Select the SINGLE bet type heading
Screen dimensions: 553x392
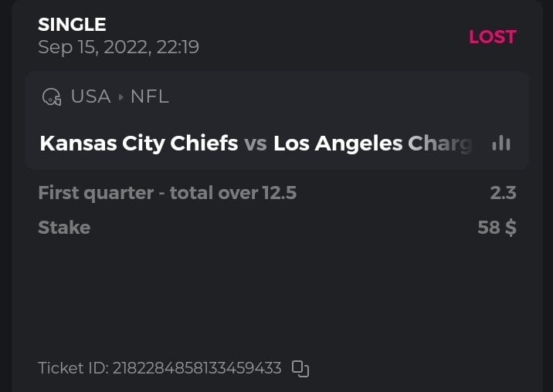coord(72,25)
